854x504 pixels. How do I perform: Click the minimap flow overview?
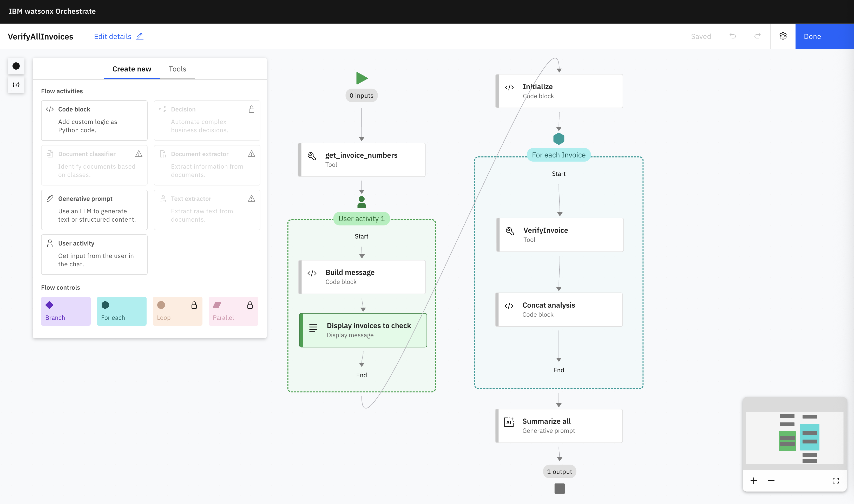pyautogui.click(x=794, y=438)
